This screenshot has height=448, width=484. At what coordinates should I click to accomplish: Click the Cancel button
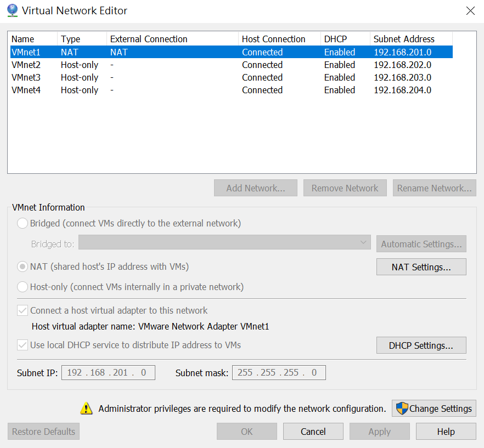coord(313,432)
